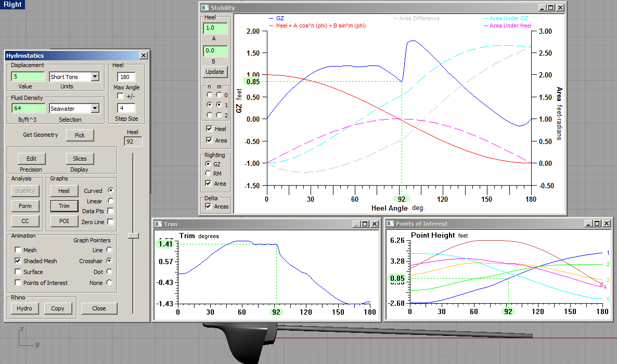Click the Pick geometry button
This screenshot has width=617, height=364.
click(80, 135)
